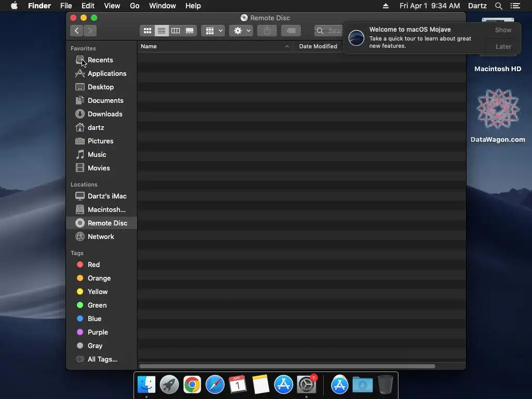Open the Help menu
This screenshot has height=399, width=532.
pyautogui.click(x=193, y=6)
